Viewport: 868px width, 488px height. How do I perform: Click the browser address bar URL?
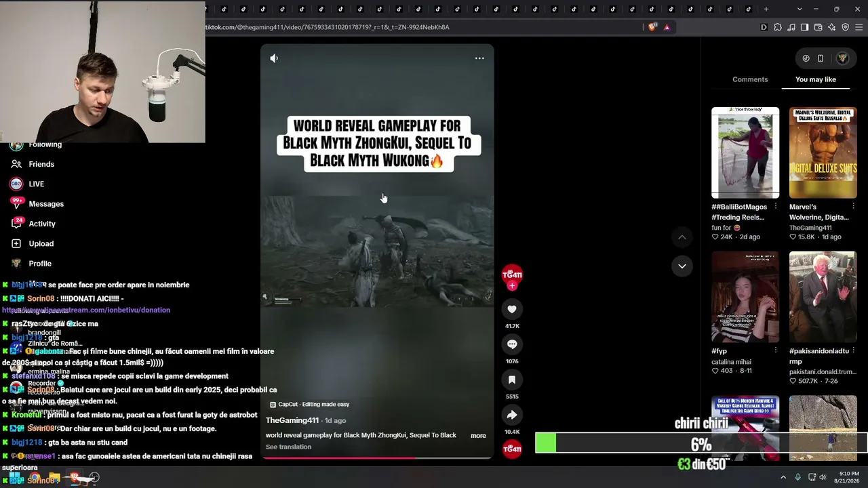coord(328,27)
